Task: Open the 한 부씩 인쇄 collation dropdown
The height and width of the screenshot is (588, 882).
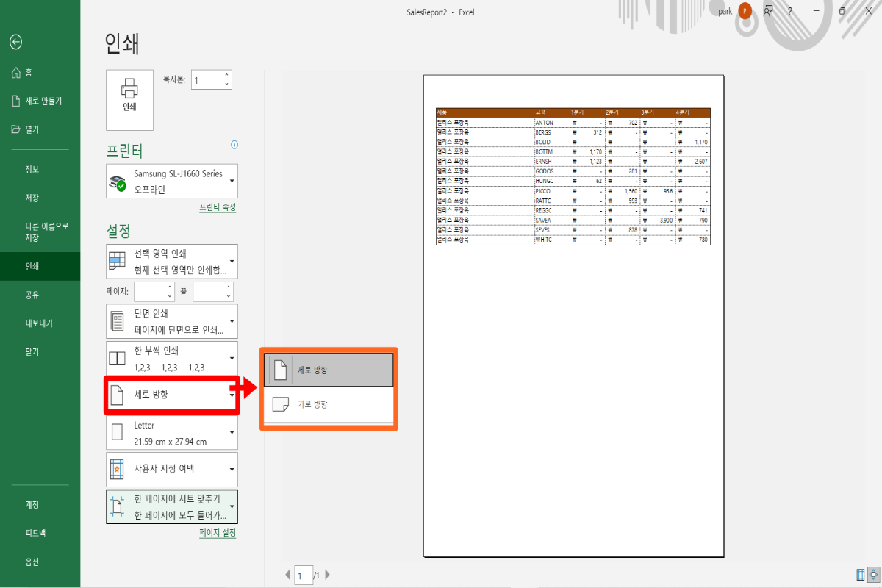Action: coord(172,358)
